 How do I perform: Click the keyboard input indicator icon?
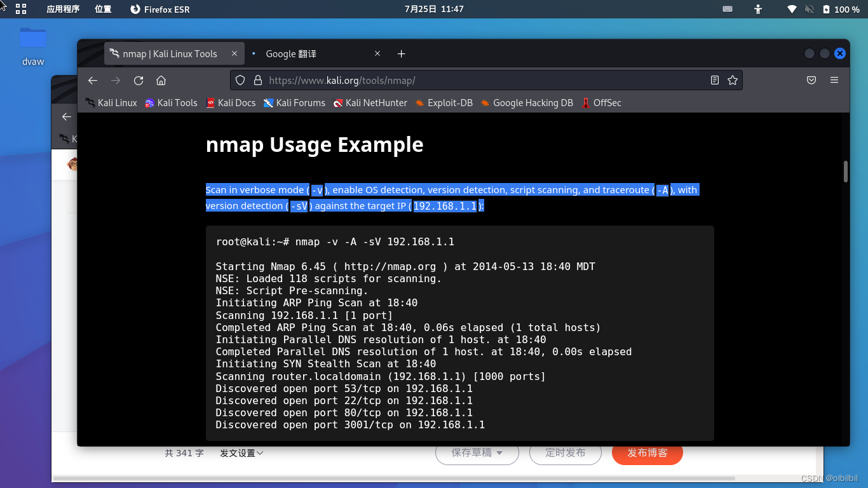coord(728,9)
